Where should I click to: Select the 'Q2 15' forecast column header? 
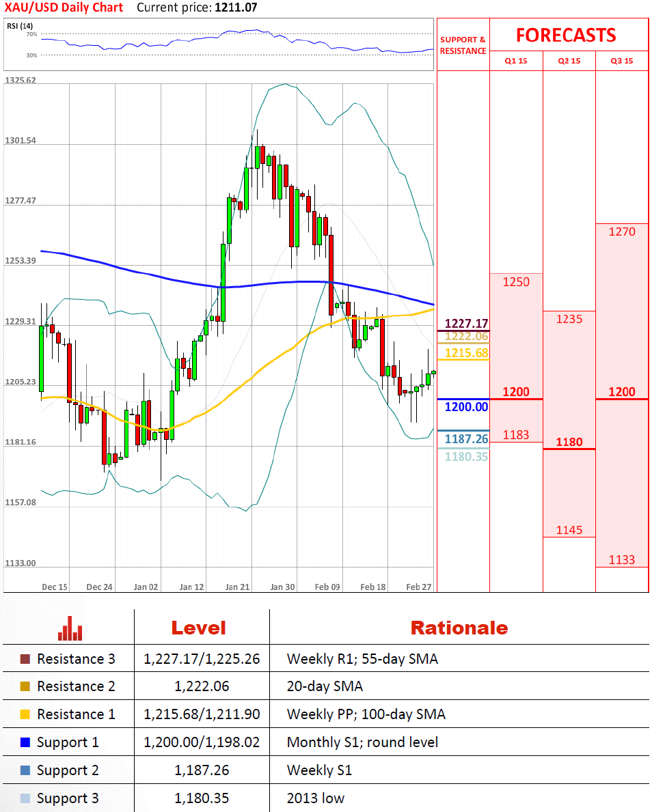point(569,61)
